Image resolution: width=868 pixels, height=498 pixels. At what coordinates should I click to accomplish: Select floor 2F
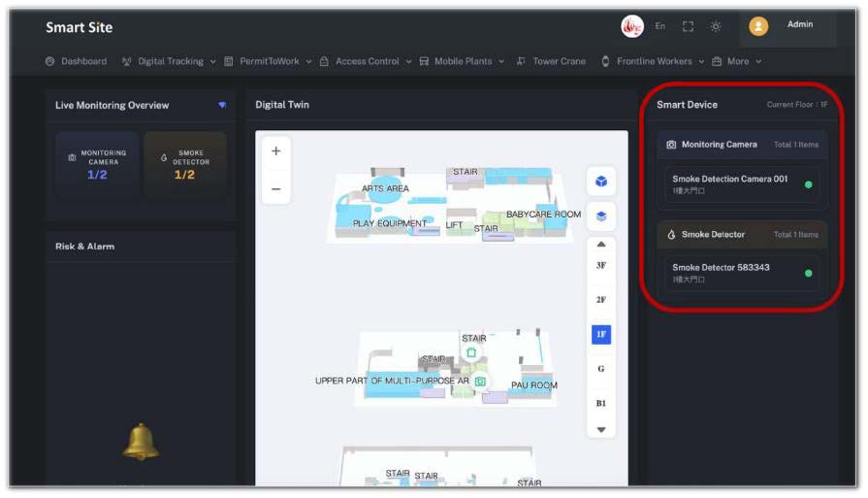coord(600,300)
